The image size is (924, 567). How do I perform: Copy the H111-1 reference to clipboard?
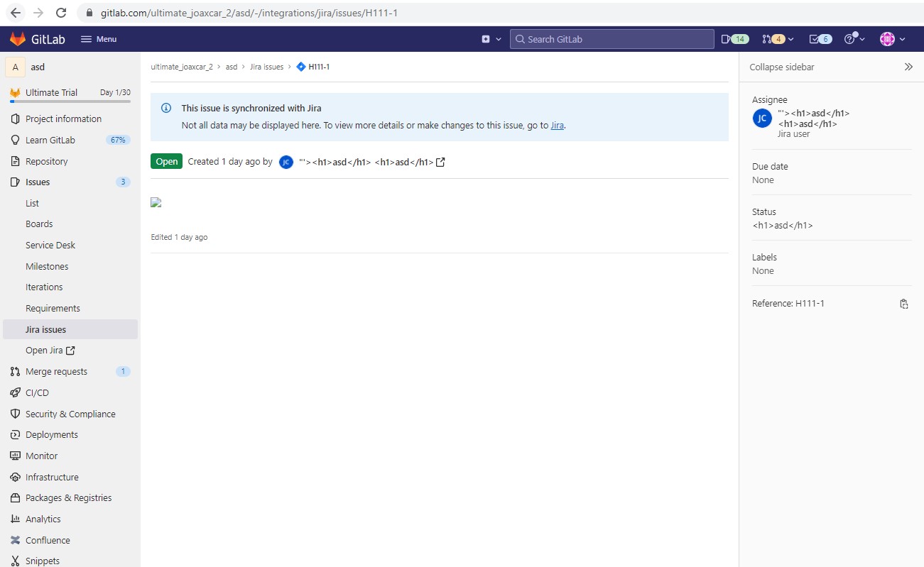pyautogui.click(x=903, y=304)
